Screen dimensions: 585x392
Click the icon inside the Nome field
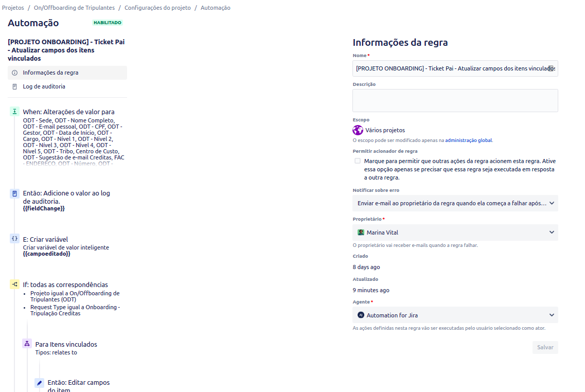pos(551,68)
